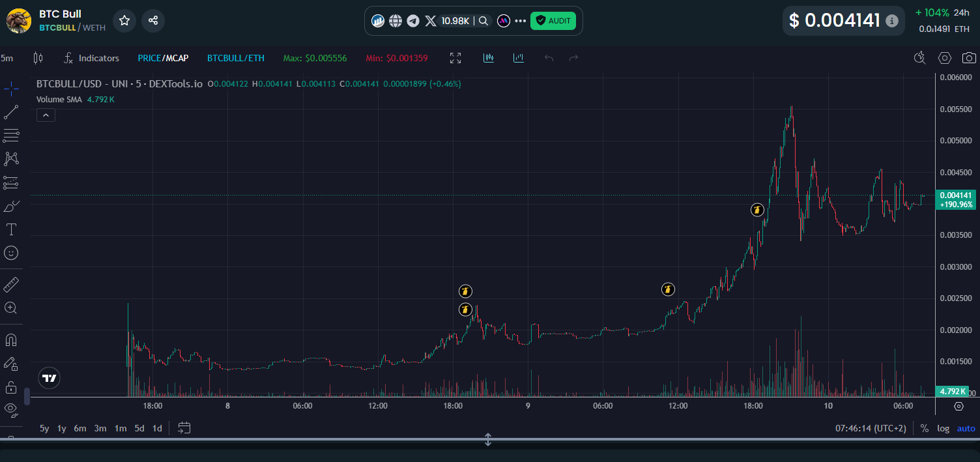Click the redo arrow in chart toolbar
Image resolution: width=980 pixels, height=462 pixels.
[x=573, y=58]
